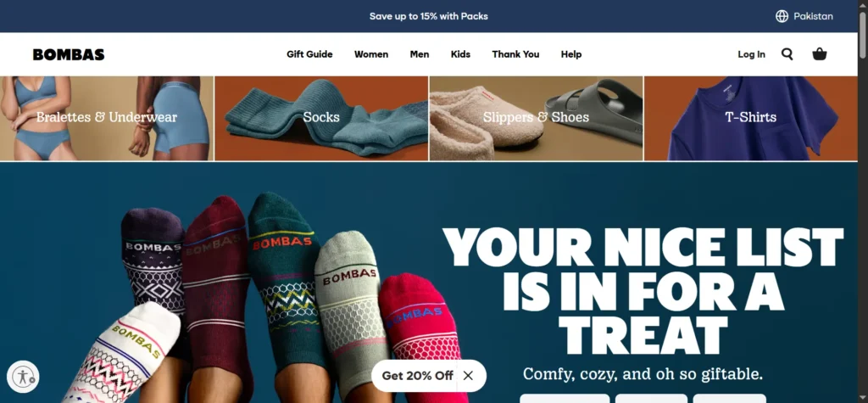The width and height of the screenshot is (868, 403).
Task: Click the Log In link
Action: 751,54
